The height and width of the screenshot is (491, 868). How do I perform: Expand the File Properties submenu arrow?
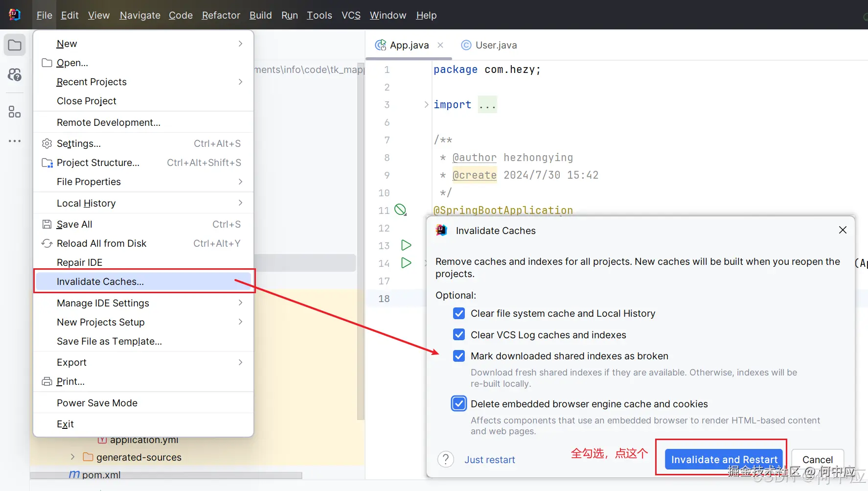[x=240, y=182]
